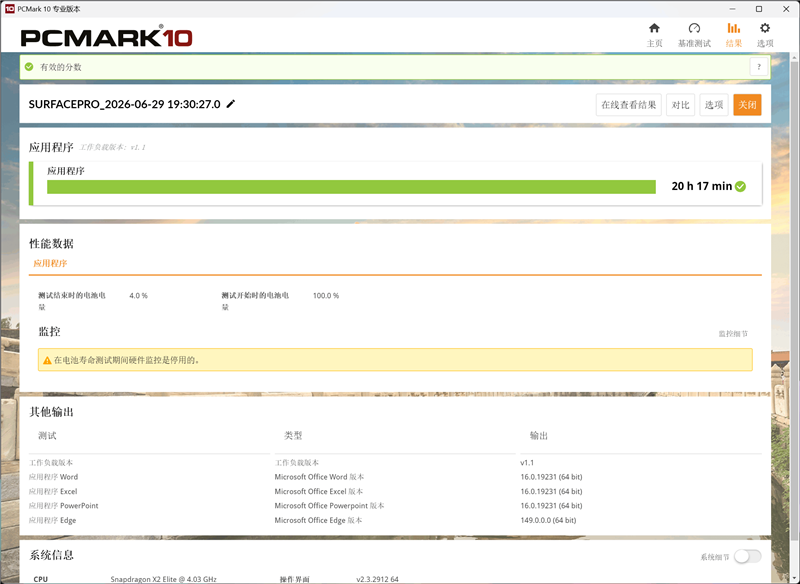Open the 主页 home icon
This screenshot has height=584, width=800.
tap(654, 28)
